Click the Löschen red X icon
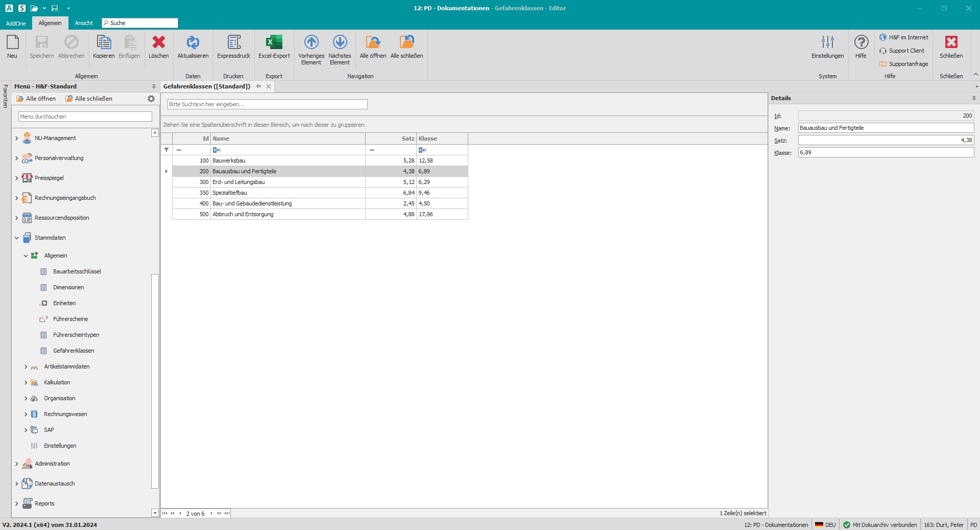Image resolution: width=980 pixels, height=530 pixels. (158, 43)
